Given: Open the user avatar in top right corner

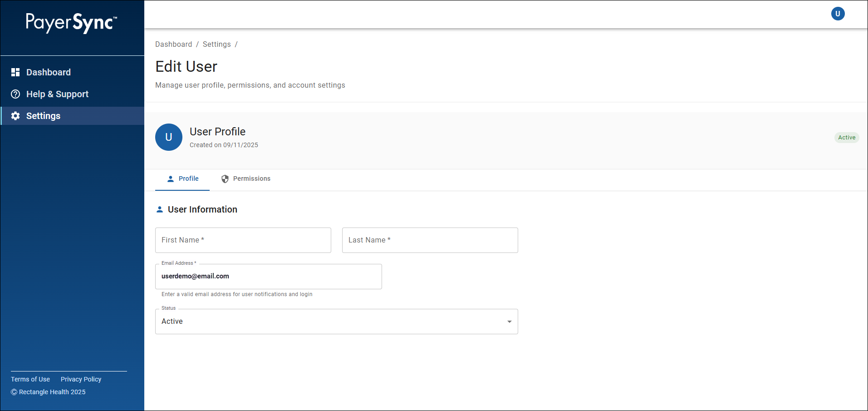Looking at the screenshot, I should click(x=838, y=14).
